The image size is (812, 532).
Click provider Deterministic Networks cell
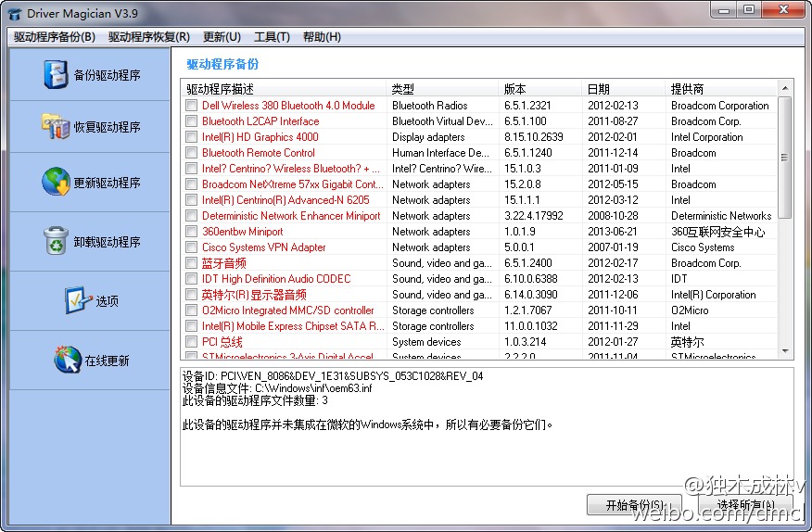[x=721, y=216]
